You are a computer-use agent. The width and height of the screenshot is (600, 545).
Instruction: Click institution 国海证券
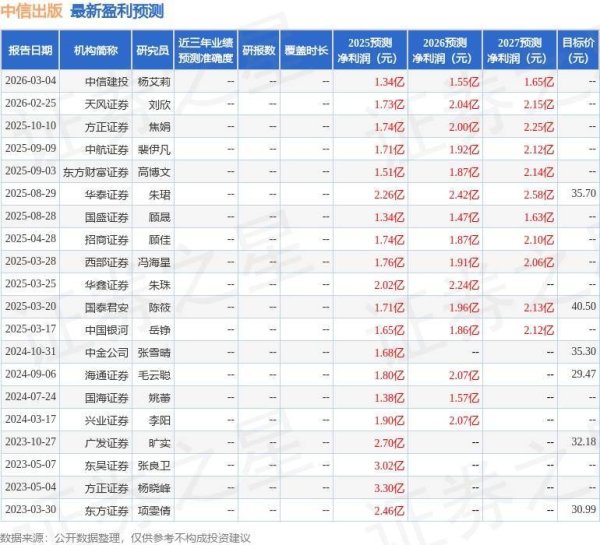[x=106, y=398]
